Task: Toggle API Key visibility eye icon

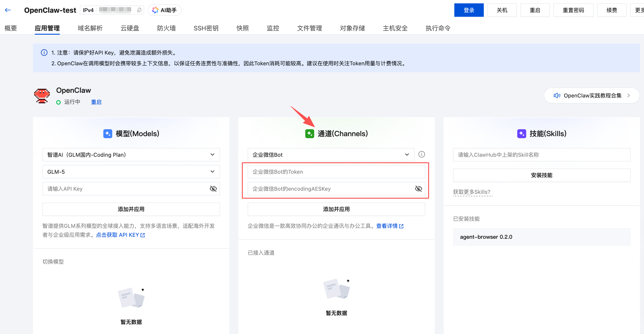Action: [x=213, y=188]
